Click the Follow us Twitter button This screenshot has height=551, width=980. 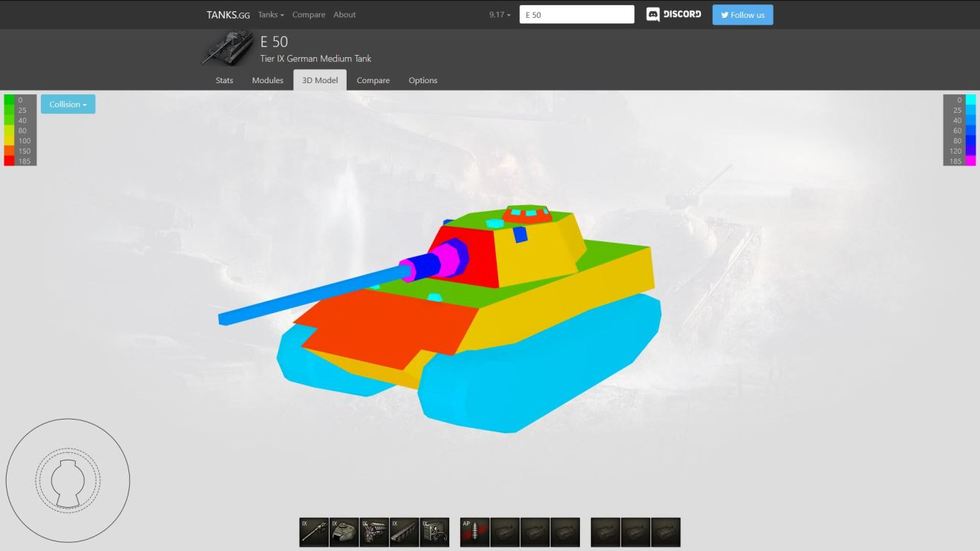[742, 15]
